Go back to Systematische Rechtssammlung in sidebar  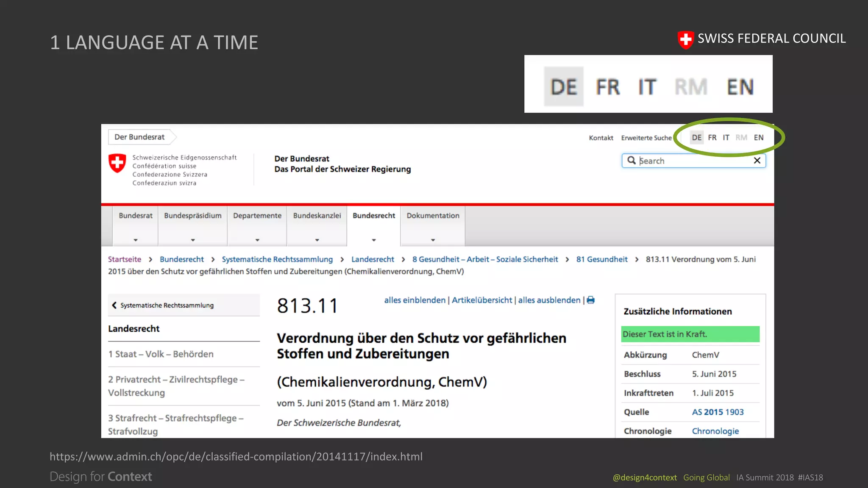pyautogui.click(x=184, y=305)
